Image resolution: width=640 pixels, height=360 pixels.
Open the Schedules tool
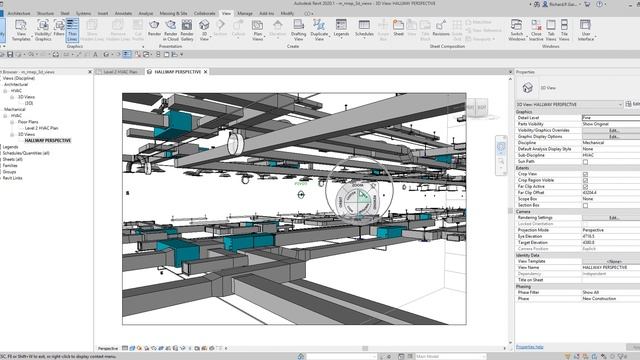tap(364, 28)
